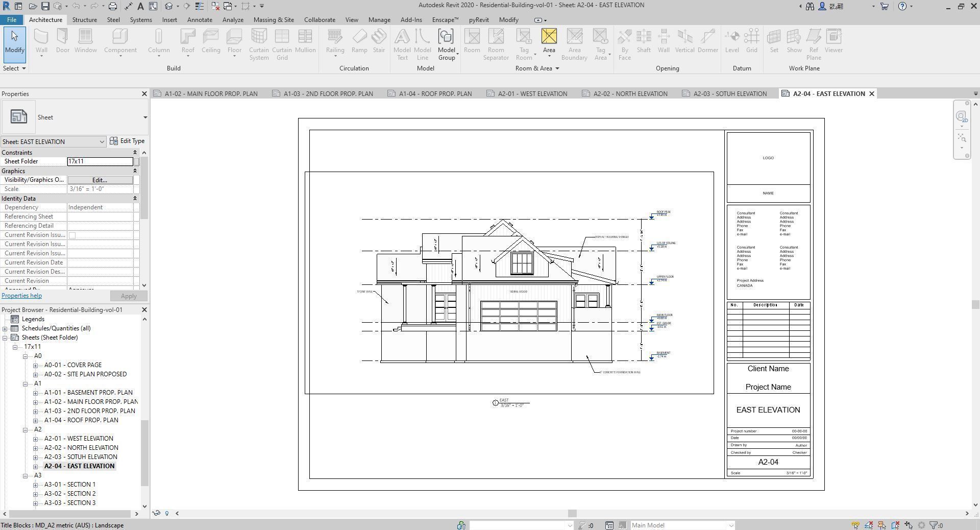980x530 pixels.
Task: Expand Schedules/Quantities (all) tree node
Action: pos(5,328)
